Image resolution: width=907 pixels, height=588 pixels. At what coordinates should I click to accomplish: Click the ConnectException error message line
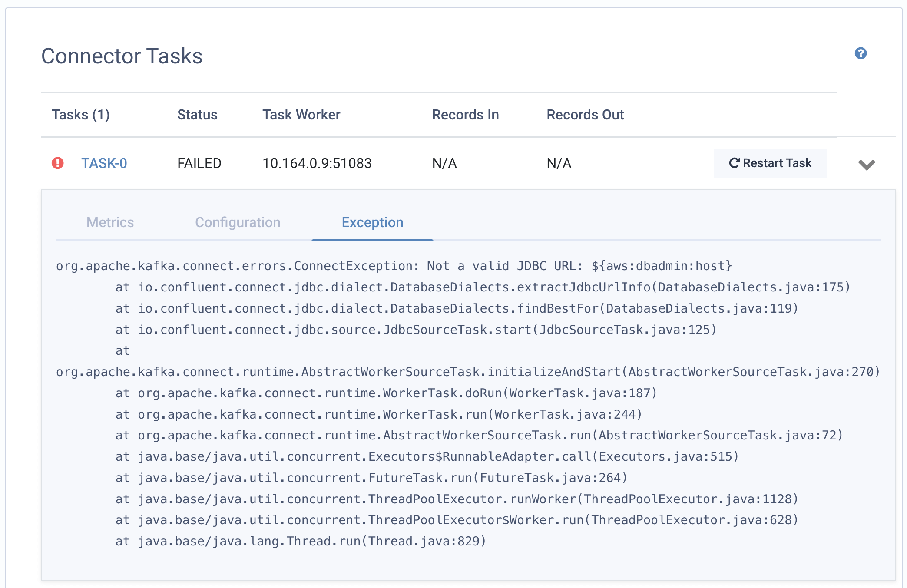click(x=394, y=266)
